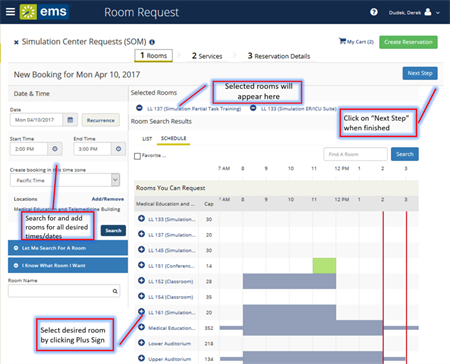The width and height of the screenshot is (450, 364).
Task: Collapse the Let Me Search For A Room section
Action: 68,248
